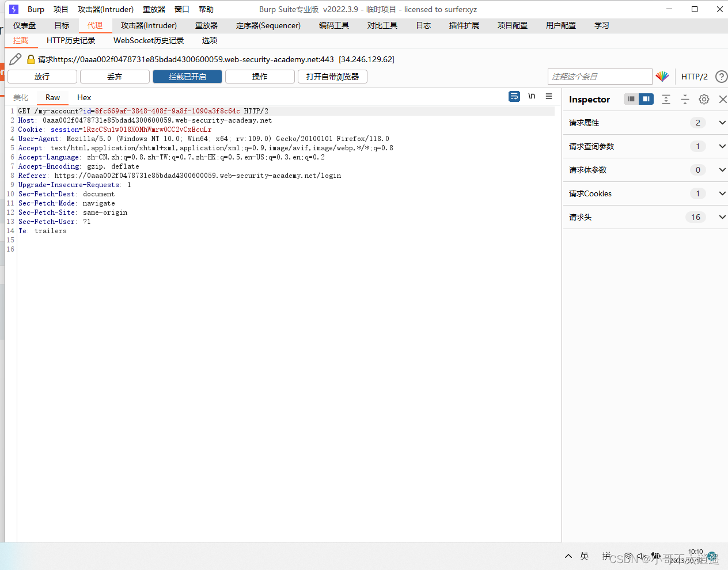Click the Inspector collapse all sections icon

(685, 99)
